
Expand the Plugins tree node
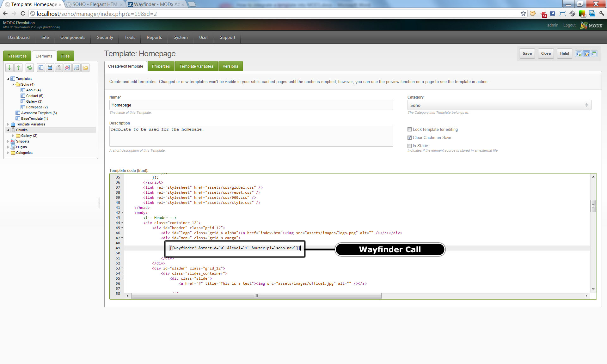[x=8, y=147]
